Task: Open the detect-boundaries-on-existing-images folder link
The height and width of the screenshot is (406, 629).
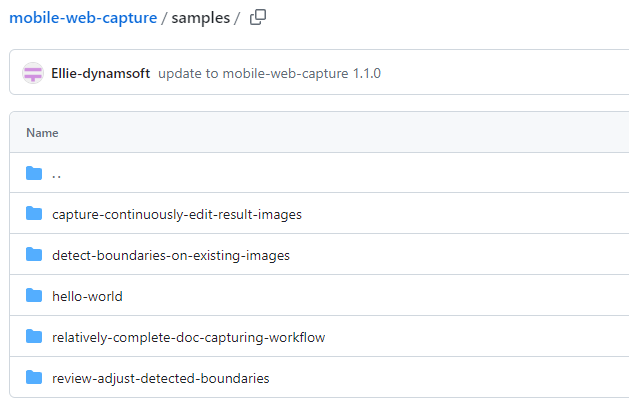Action: (170, 255)
